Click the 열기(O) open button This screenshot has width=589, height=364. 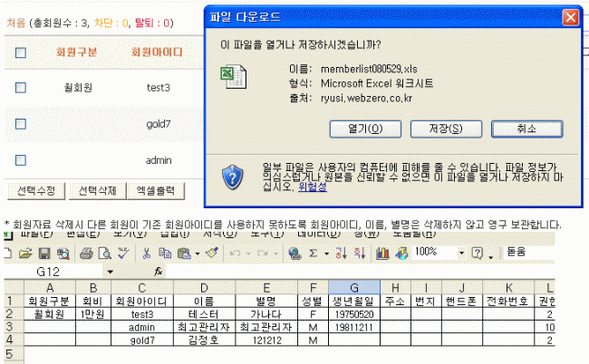pos(365,129)
